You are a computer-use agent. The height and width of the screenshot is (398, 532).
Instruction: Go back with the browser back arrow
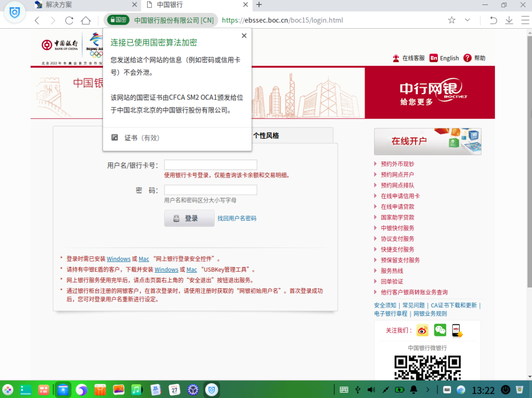pos(37,20)
